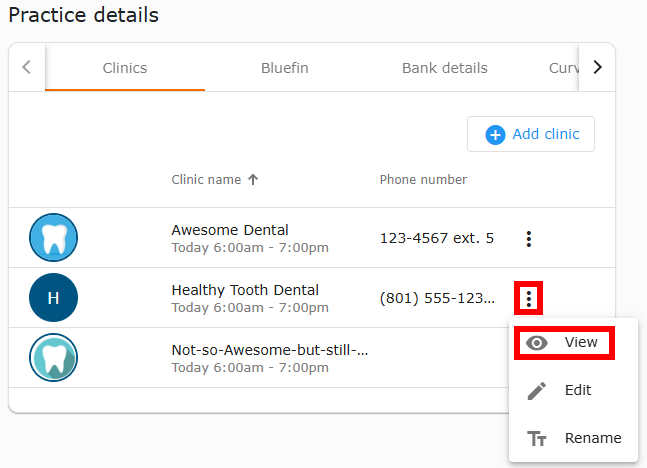The height and width of the screenshot is (468, 647).
Task: Click the pencil icon beside Edit
Action: [536, 390]
